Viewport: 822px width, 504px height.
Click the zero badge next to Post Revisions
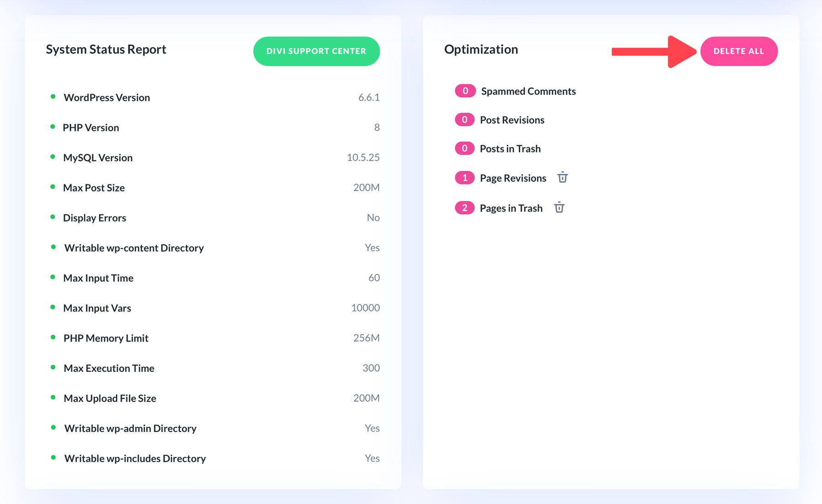pyautogui.click(x=464, y=120)
